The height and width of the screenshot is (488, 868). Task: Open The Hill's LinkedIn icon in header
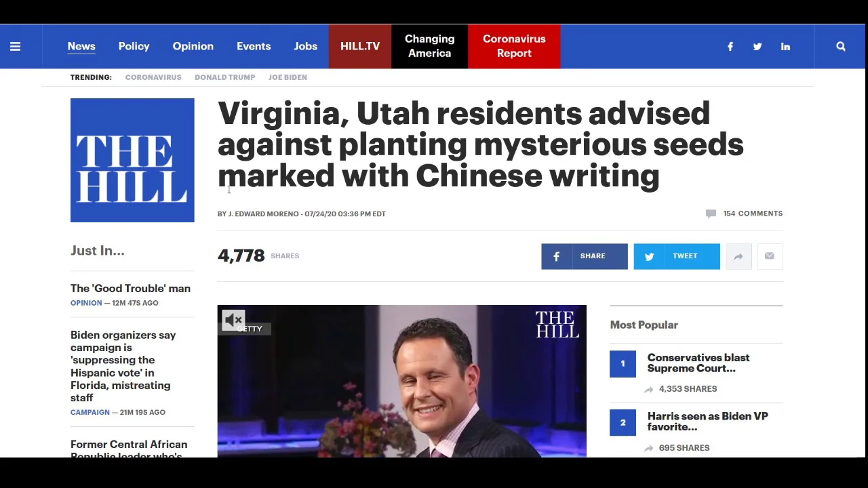tap(785, 46)
